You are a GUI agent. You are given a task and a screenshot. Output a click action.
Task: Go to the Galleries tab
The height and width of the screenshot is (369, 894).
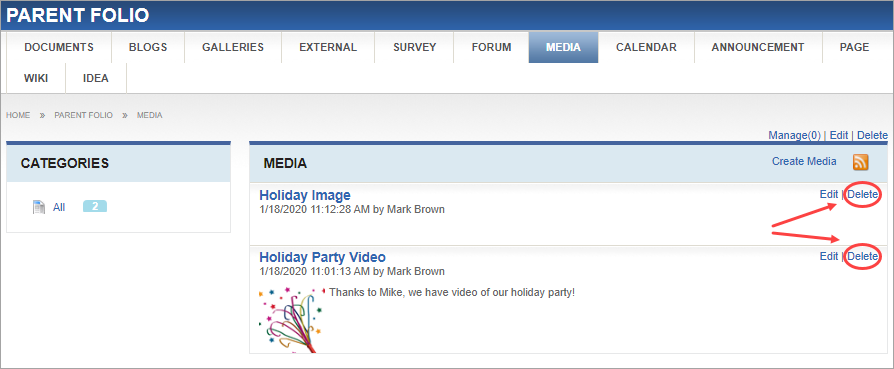pos(233,47)
